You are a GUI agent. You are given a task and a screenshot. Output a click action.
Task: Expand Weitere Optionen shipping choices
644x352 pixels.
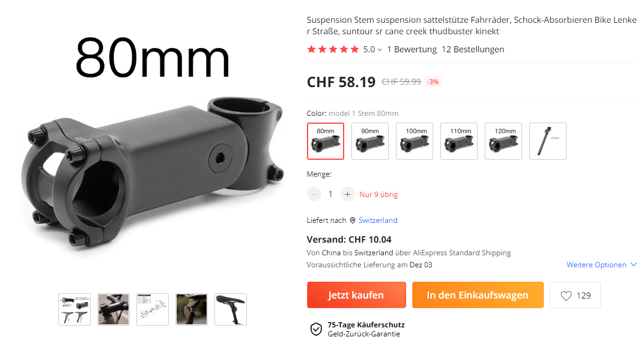pos(601,264)
